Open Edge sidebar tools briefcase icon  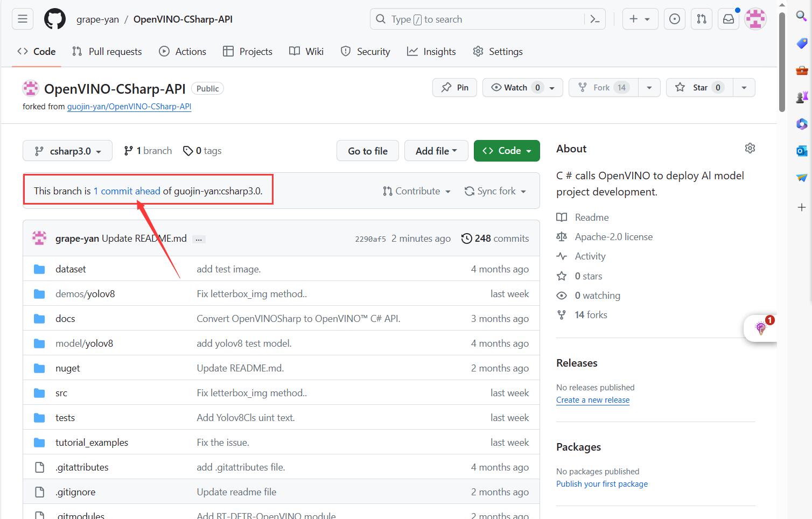click(x=802, y=70)
